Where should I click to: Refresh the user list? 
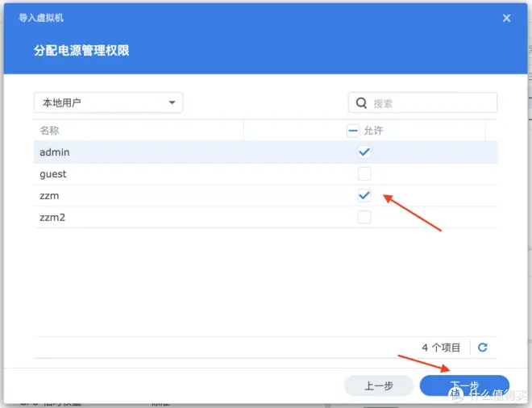pos(483,348)
